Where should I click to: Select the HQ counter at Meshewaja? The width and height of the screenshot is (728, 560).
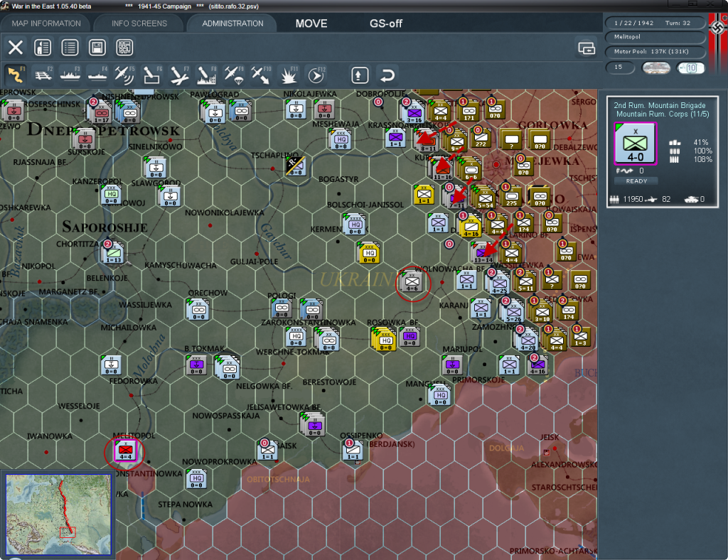click(x=341, y=139)
